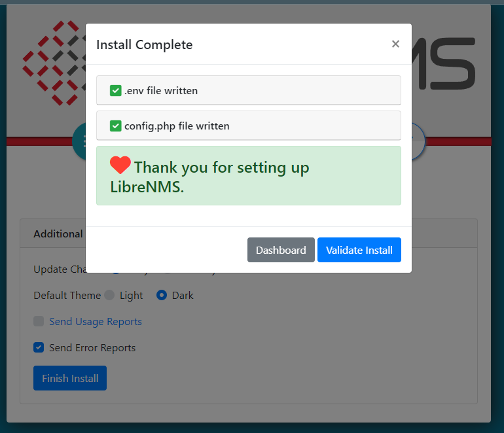Click the Validate Install button
The height and width of the screenshot is (433, 504).
(x=359, y=250)
